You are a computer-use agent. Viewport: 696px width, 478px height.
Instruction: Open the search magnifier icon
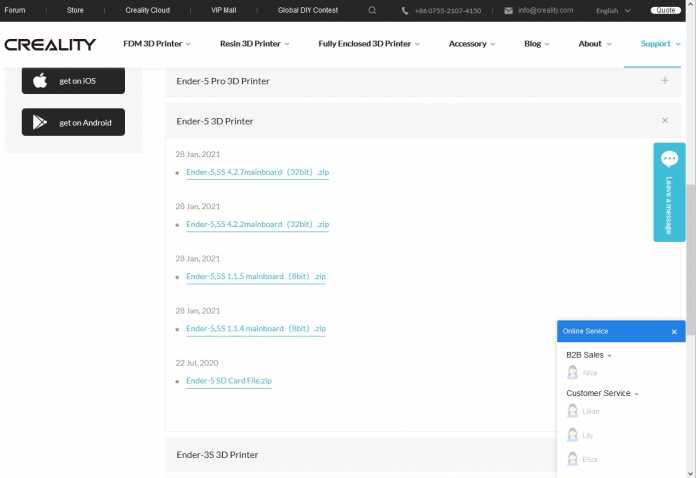372,10
